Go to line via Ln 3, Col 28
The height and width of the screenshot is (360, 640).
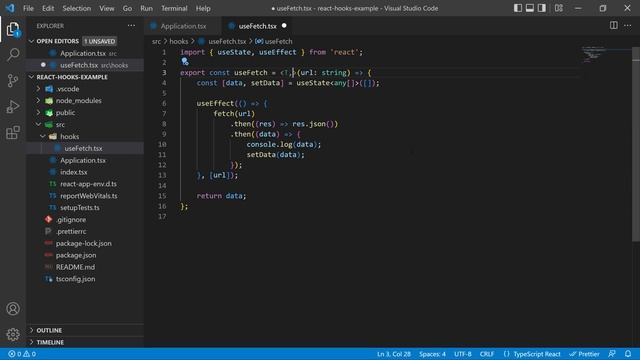point(394,354)
